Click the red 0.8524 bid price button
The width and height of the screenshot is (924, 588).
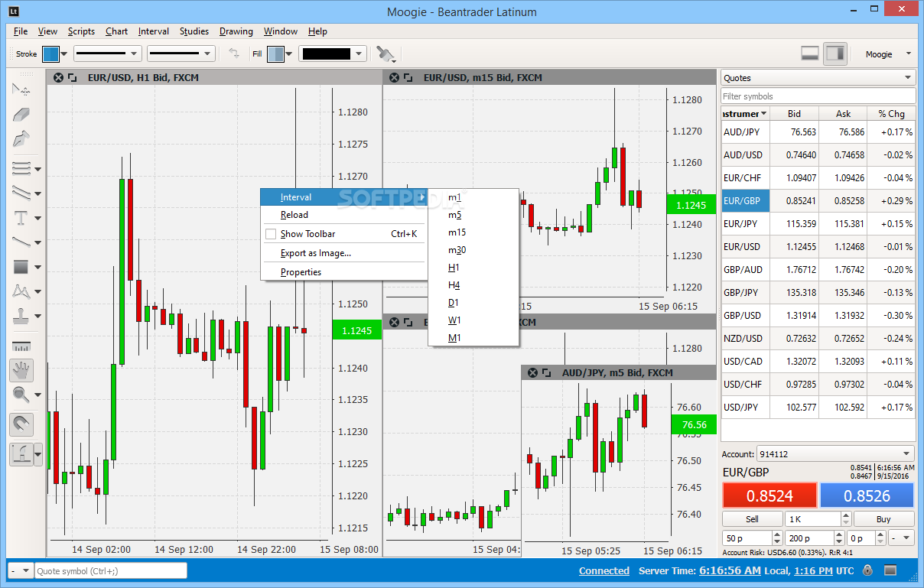click(769, 495)
